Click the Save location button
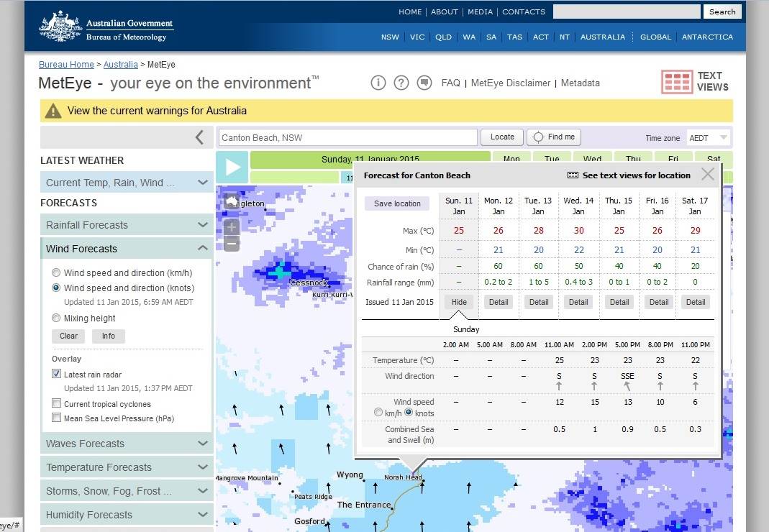This screenshot has width=769, height=532. tap(397, 203)
